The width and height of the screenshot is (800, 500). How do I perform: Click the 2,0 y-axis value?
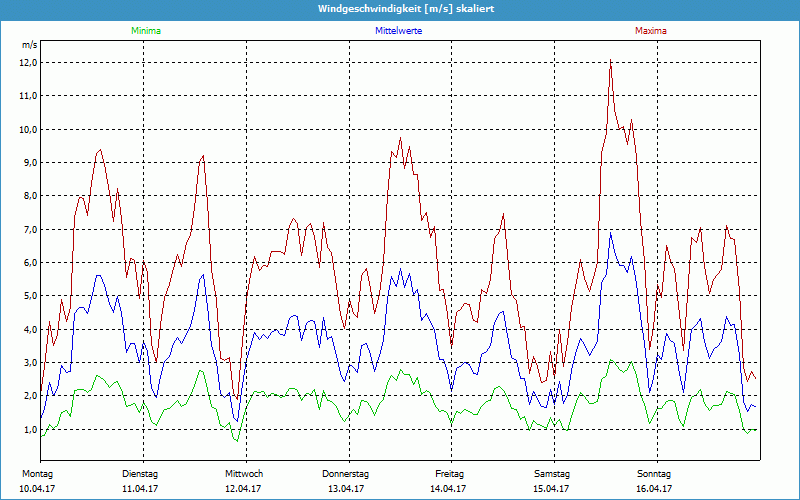tap(31, 396)
